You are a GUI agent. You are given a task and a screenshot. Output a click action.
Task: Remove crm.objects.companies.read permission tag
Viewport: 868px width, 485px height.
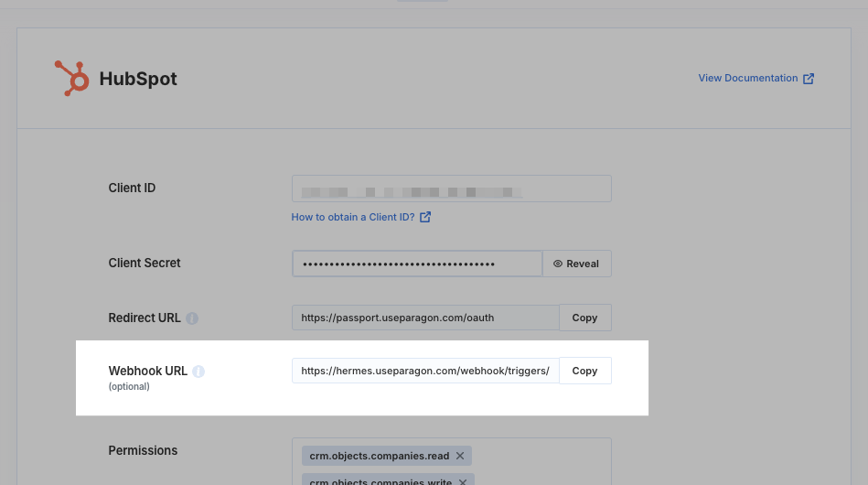pyautogui.click(x=460, y=456)
